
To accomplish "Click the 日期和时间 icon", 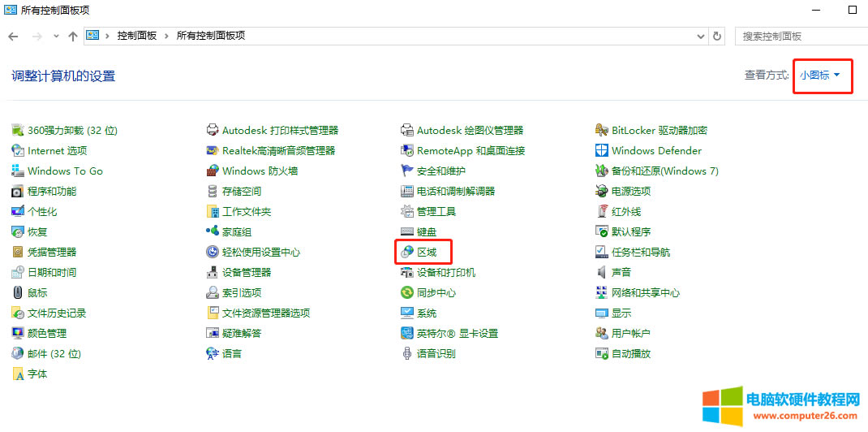I will coord(19,273).
